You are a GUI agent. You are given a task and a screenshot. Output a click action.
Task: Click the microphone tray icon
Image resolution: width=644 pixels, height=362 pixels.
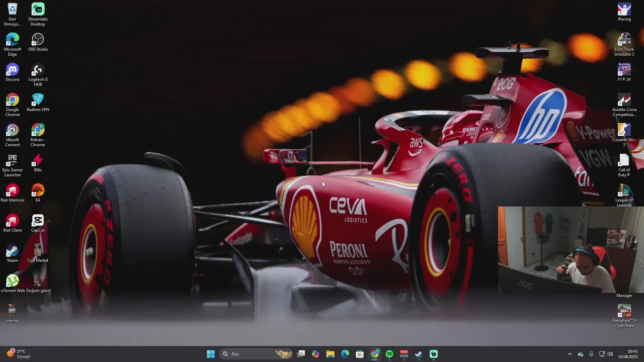point(591,354)
